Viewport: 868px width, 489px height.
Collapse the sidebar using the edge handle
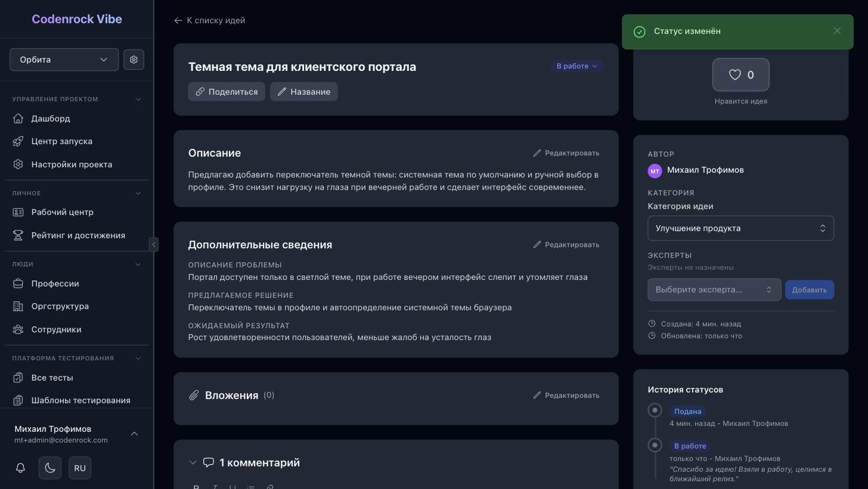(154, 244)
